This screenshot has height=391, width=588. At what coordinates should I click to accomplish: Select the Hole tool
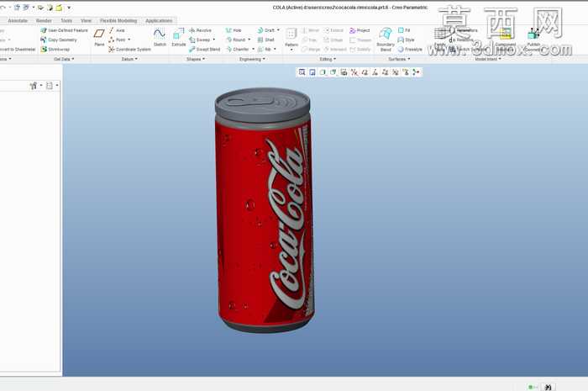point(234,30)
